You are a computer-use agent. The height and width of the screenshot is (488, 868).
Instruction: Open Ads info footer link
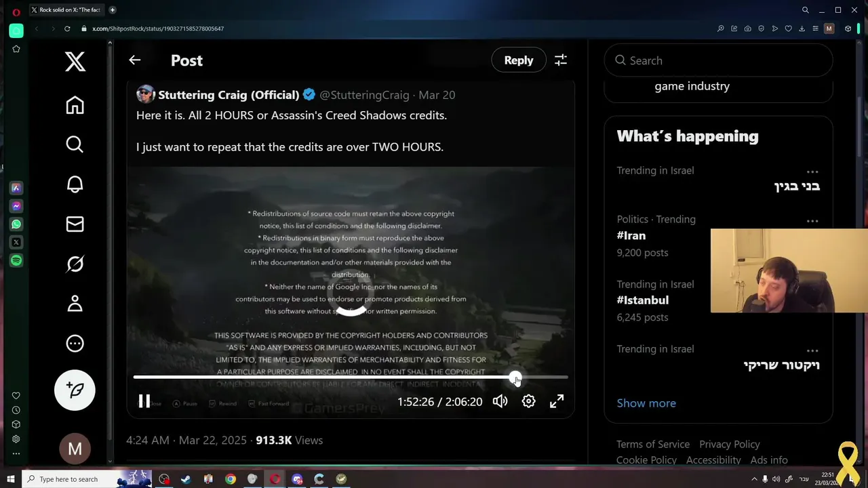pyautogui.click(x=769, y=460)
